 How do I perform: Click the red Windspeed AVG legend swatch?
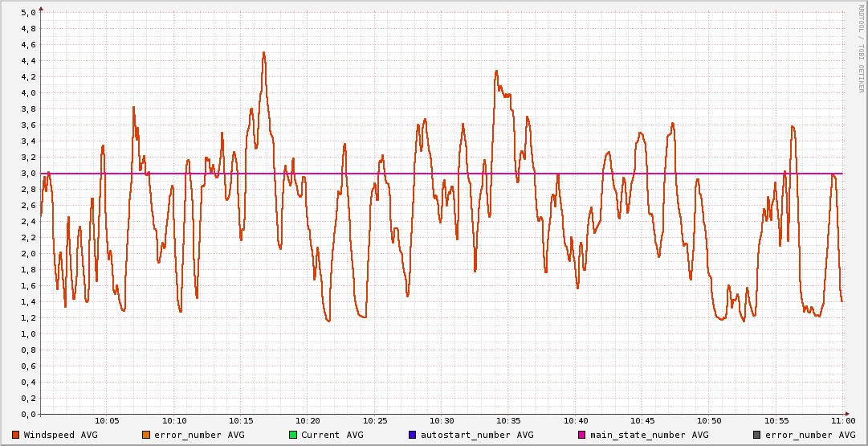15,435
